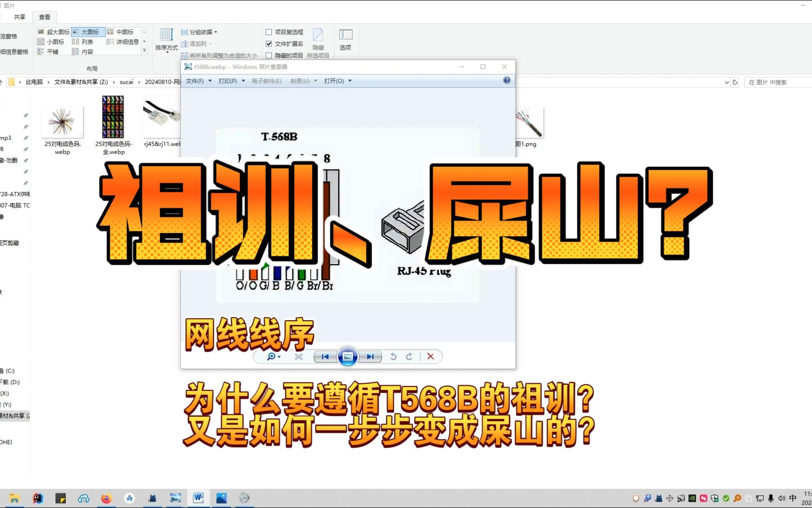Image resolution: width=812 pixels, height=508 pixels.
Task: Choose 列表 list layout
Action: click(x=83, y=42)
